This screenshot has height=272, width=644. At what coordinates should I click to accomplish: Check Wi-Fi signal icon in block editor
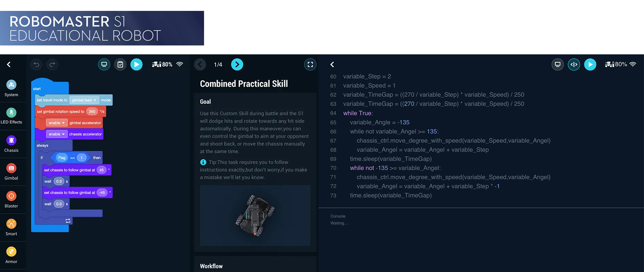point(180,64)
